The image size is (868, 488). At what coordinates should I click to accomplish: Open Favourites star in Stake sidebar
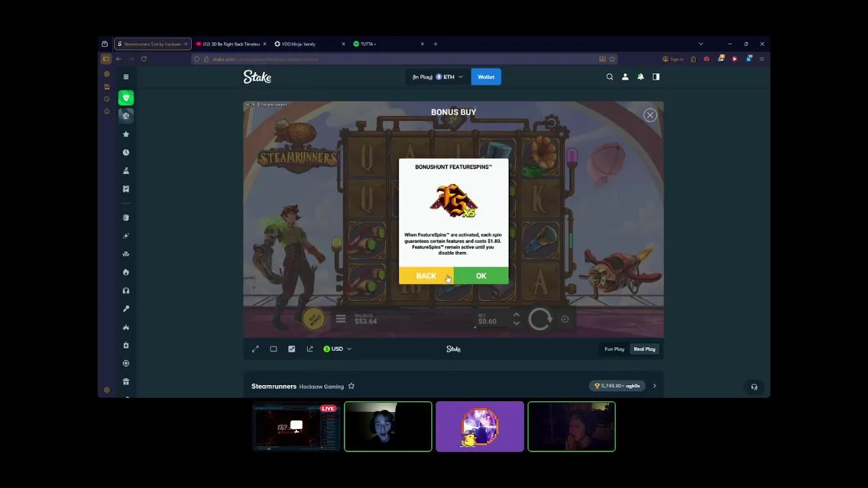pyautogui.click(x=125, y=134)
